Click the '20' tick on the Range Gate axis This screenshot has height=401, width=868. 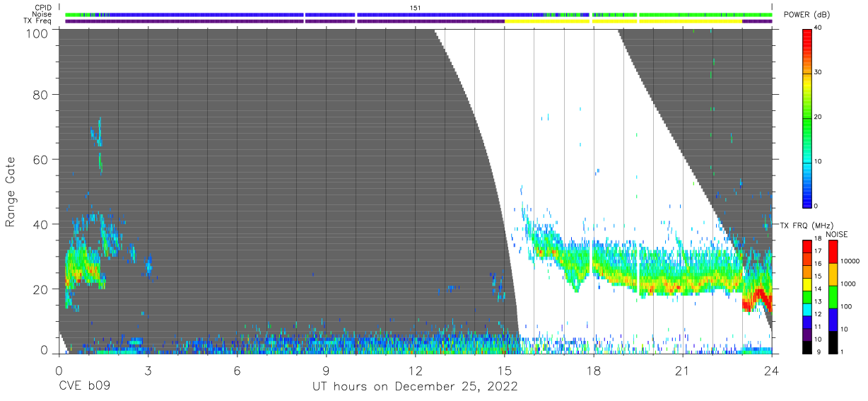[x=40, y=289]
